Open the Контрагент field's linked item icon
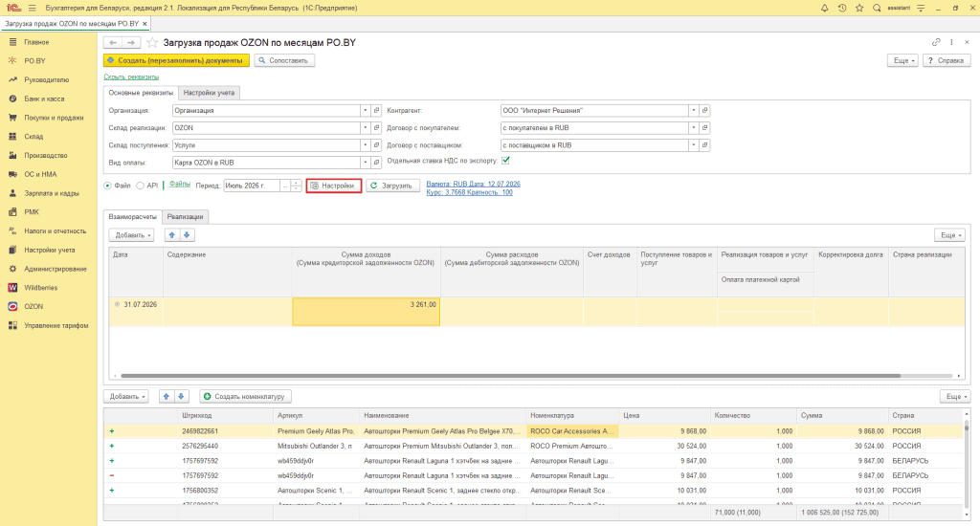This screenshot has height=526, width=980. (704, 111)
